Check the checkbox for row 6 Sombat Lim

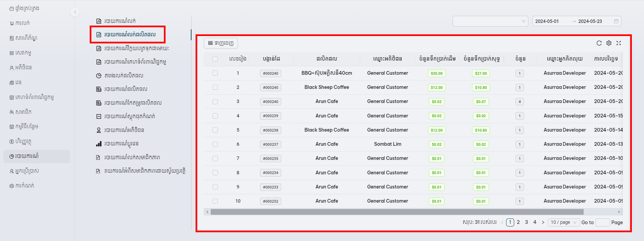215,144
